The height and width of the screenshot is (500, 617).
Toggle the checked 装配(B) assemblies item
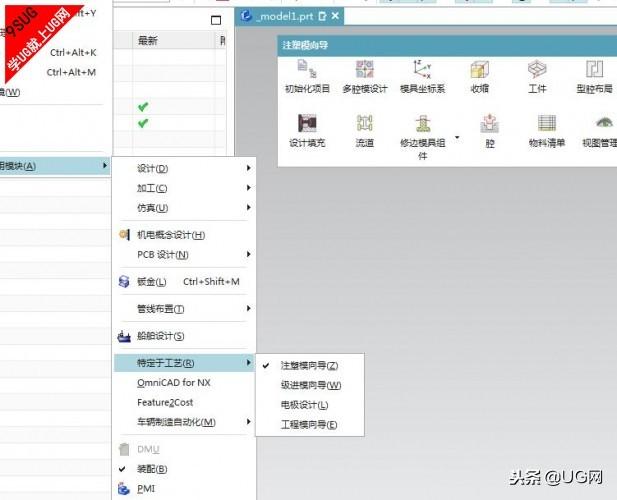(x=184, y=469)
